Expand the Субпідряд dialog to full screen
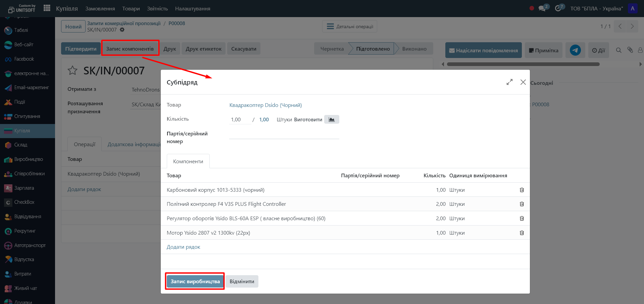 coord(509,82)
